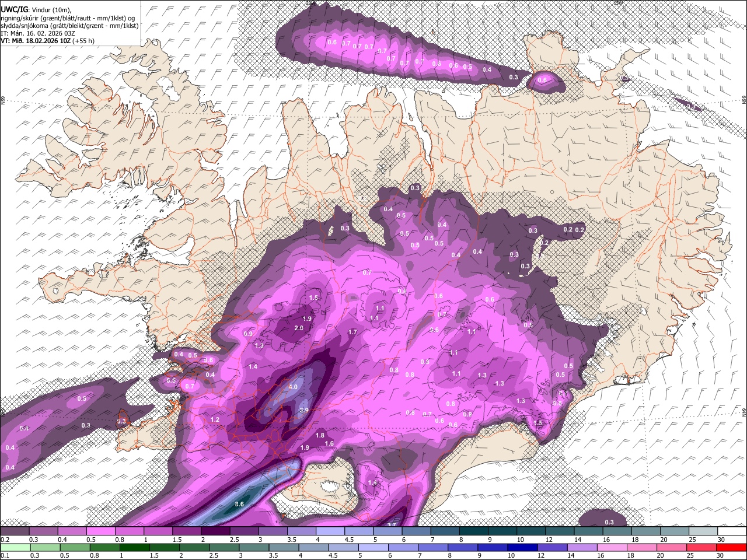The image size is (747, 560).
Task: Click the 'VT: Mið. 18.02.2026 10Z (+55 h)' valid time
Action: coord(47,41)
